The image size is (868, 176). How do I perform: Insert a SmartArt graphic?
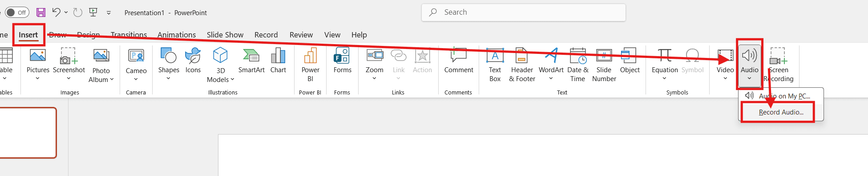251,61
